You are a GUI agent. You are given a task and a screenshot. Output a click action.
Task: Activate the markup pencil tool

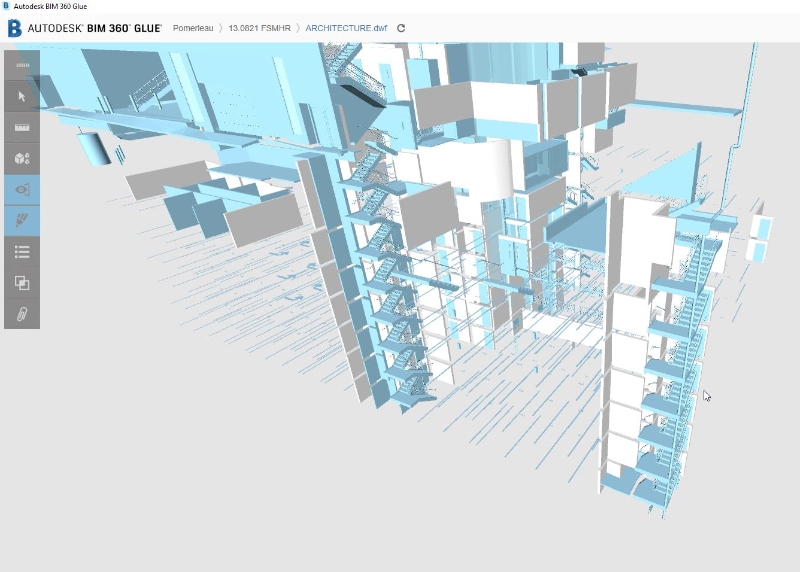(22, 220)
